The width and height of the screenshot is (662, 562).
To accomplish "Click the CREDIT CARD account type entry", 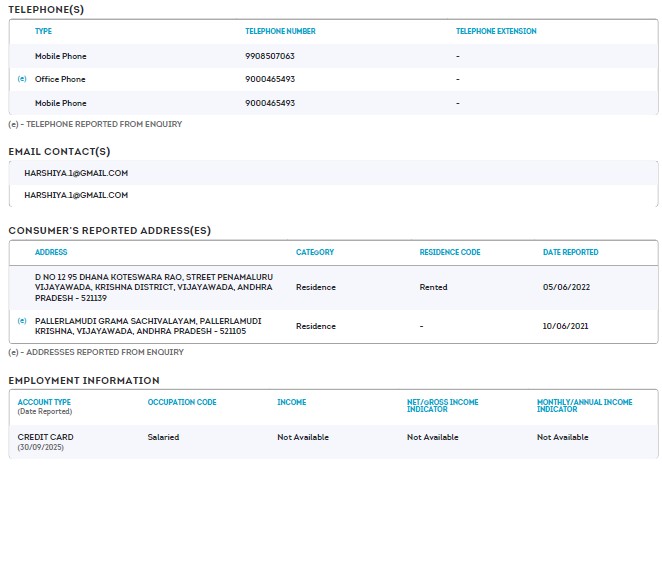I will click(x=45, y=437).
